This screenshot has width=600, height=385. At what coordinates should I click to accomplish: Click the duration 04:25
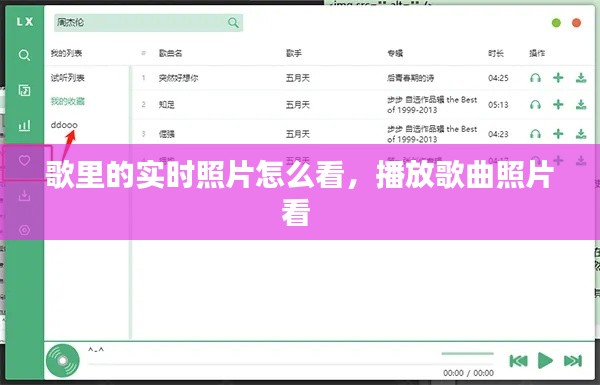click(498, 78)
